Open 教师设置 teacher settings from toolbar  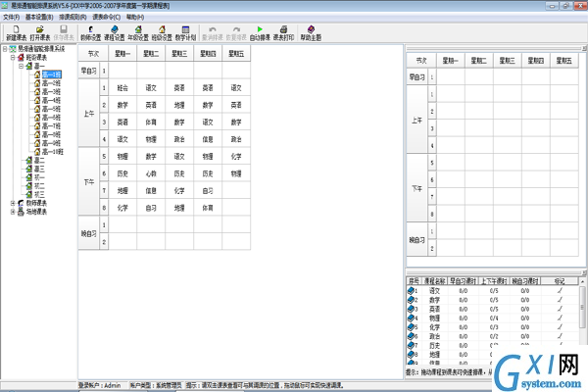click(x=90, y=32)
